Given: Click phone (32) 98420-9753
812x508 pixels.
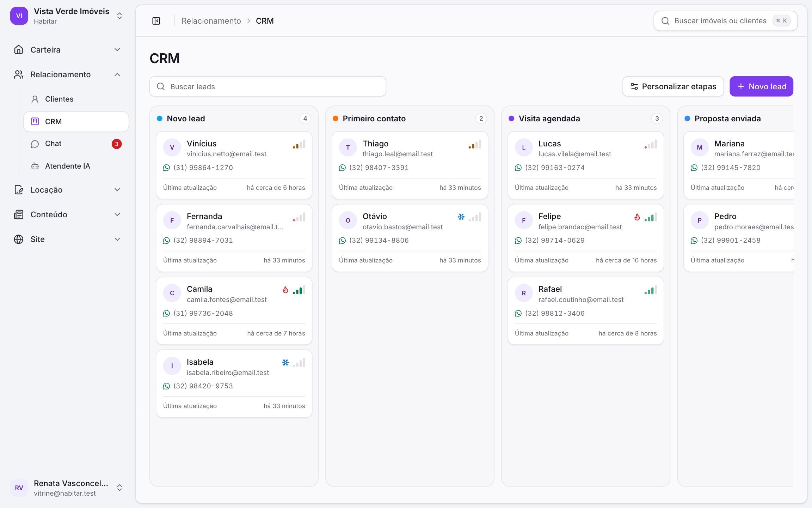Looking at the screenshot, I should pyautogui.click(x=203, y=386).
